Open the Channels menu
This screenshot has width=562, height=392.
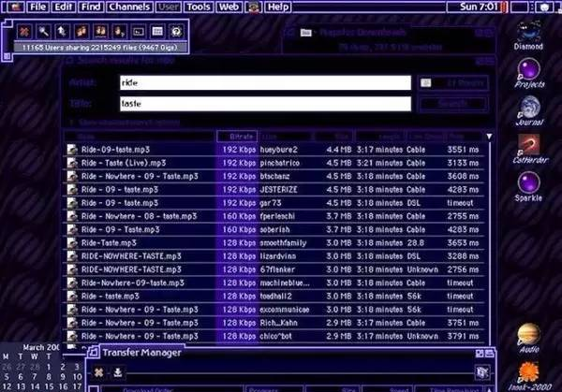(128, 7)
